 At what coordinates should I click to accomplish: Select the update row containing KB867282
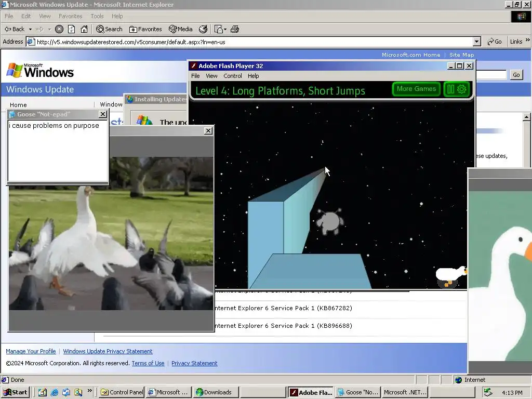coord(340,308)
